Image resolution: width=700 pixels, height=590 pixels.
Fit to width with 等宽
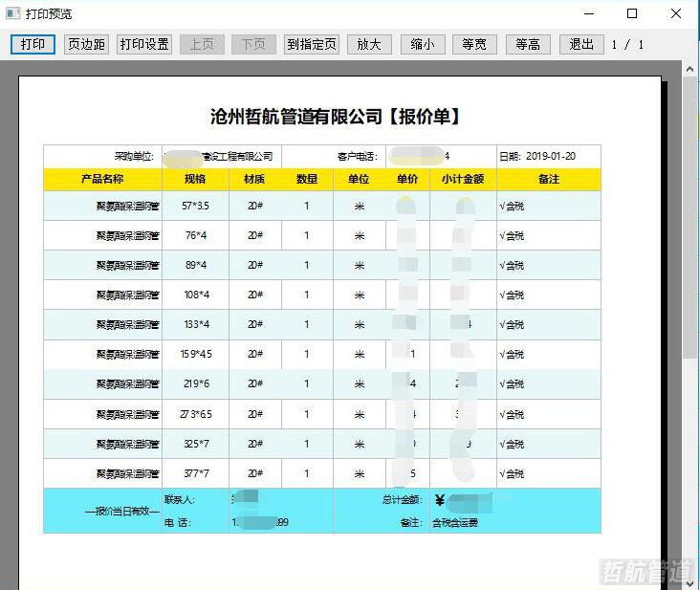pyautogui.click(x=474, y=44)
